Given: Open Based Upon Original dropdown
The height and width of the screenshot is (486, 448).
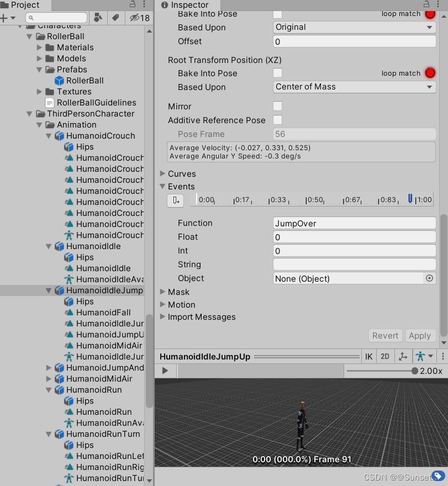Looking at the screenshot, I should coord(355,27).
